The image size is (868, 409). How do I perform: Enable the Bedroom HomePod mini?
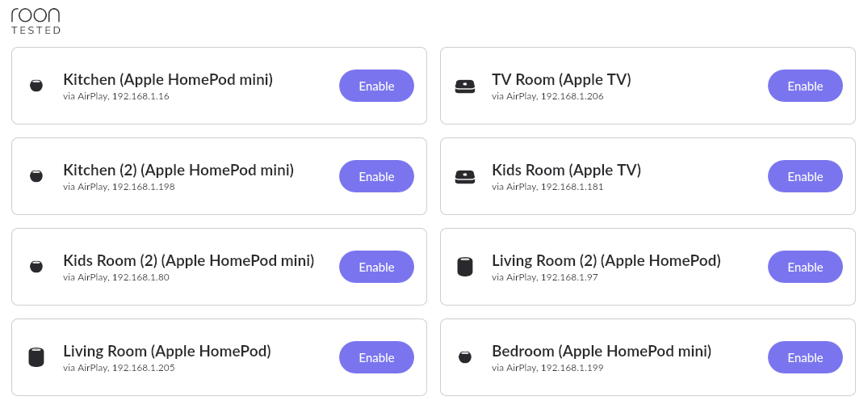pos(805,357)
